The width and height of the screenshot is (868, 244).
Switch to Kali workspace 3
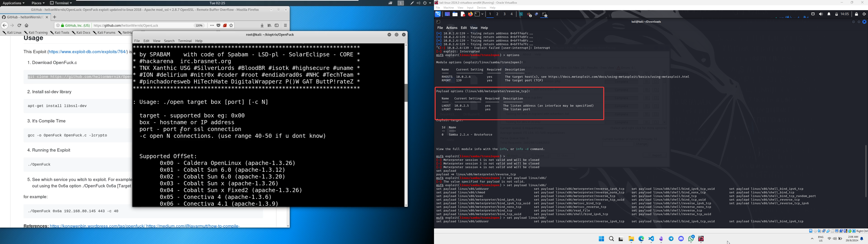(505, 14)
